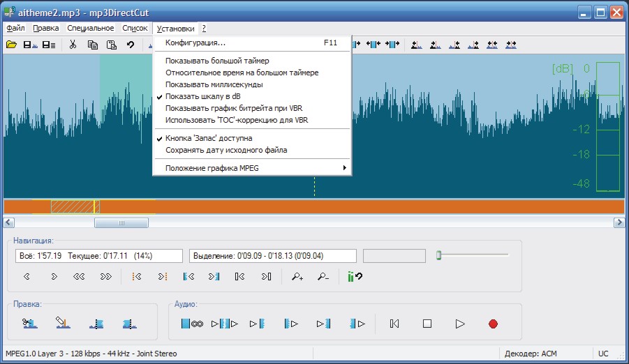Click the red Record button
This screenshot has height=364, width=629.
[493, 324]
